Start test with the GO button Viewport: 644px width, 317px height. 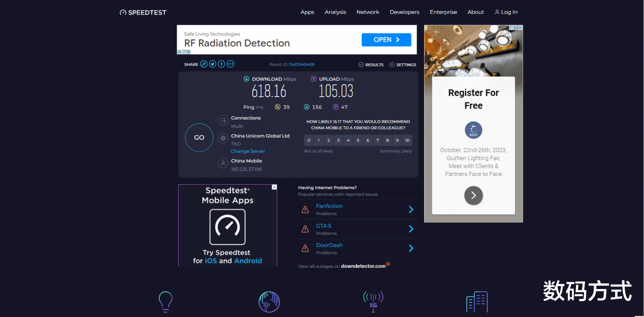pyautogui.click(x=199, y=137)
